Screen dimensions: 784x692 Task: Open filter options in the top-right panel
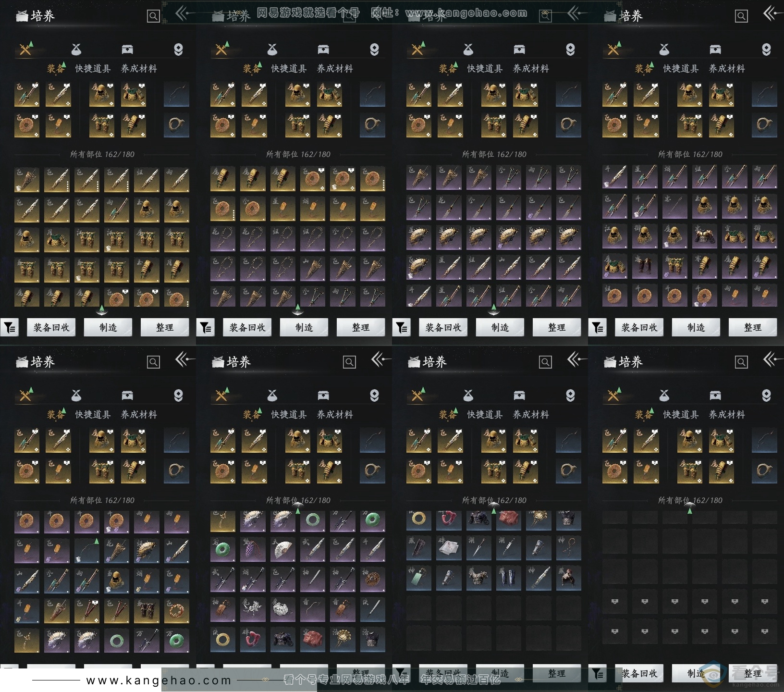tap(598, 327)
